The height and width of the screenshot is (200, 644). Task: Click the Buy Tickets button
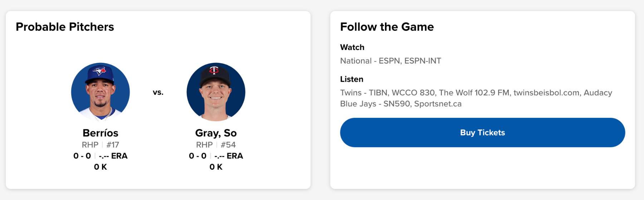[482, 132]
